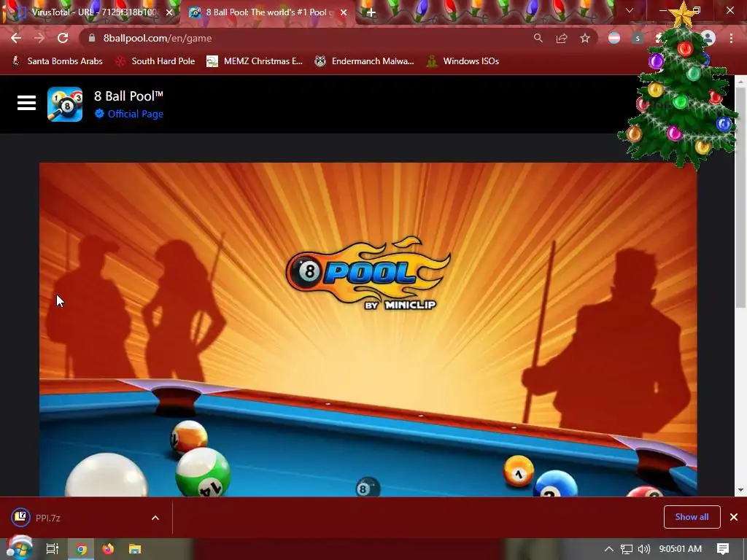Close the downloads bar

(734, 517)
